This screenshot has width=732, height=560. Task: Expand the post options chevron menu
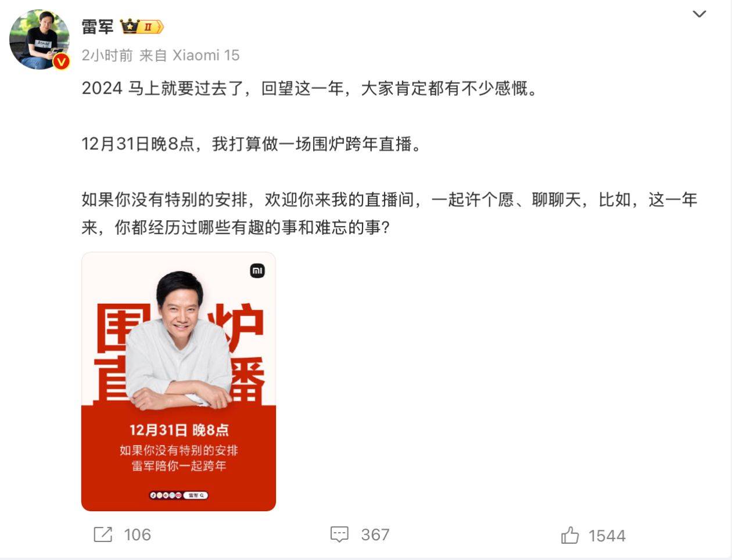click(x=699, y=14)
